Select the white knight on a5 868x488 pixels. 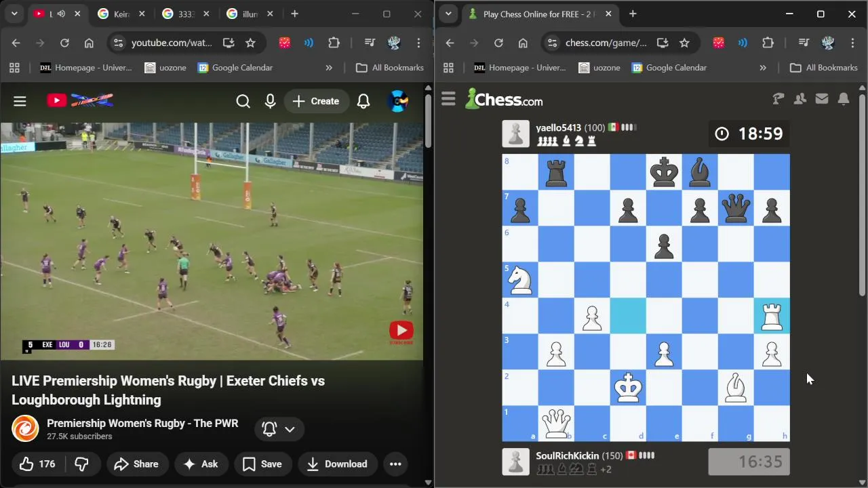[520, 280]
